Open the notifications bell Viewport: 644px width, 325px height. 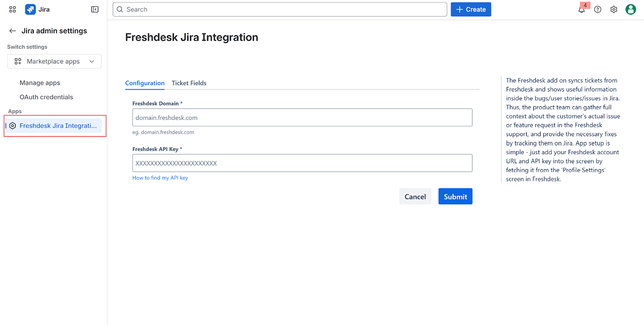coord(581,10)
